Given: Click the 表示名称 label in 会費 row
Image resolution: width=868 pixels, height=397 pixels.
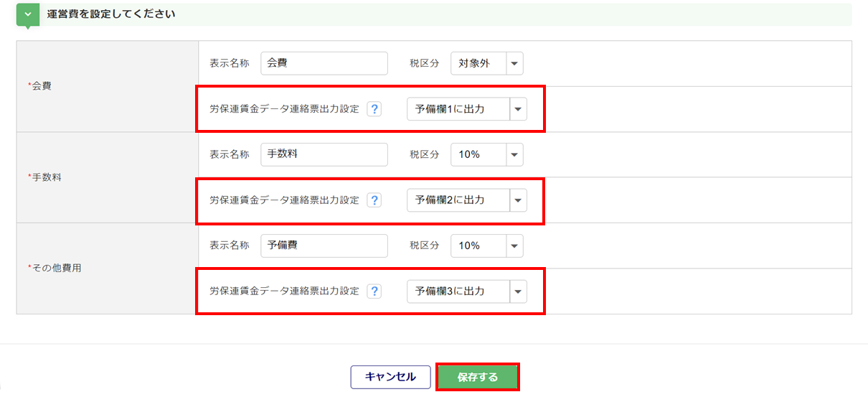Looking at the screenshot, I should (229, 63).
